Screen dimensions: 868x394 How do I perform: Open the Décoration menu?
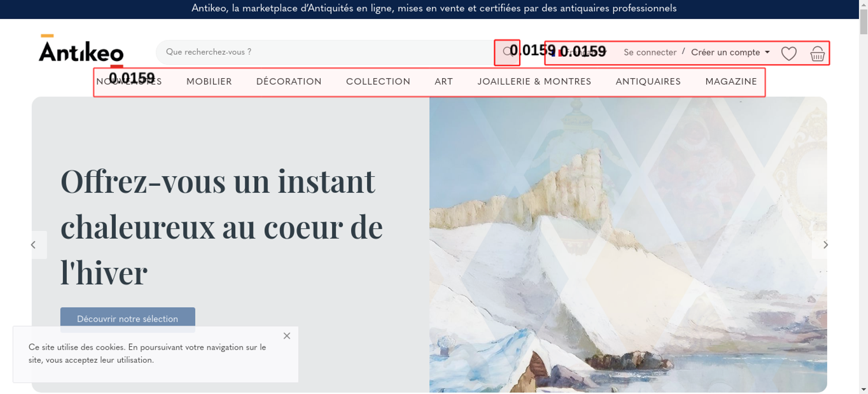coord(289,82)
